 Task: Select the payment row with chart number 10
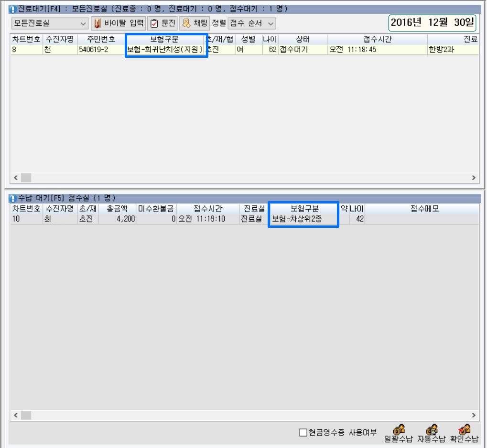pos(143,219)
